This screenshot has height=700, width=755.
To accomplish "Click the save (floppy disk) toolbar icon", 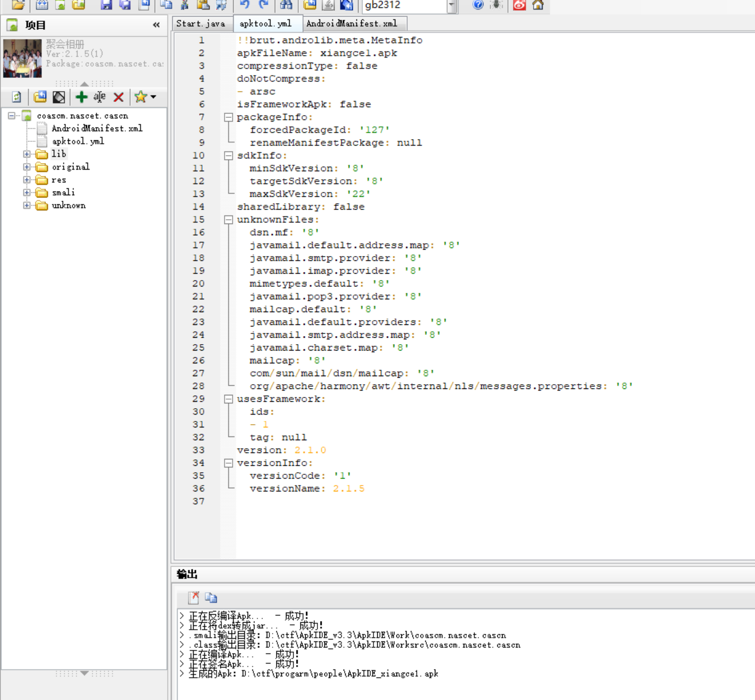I will tap(107, 5).
